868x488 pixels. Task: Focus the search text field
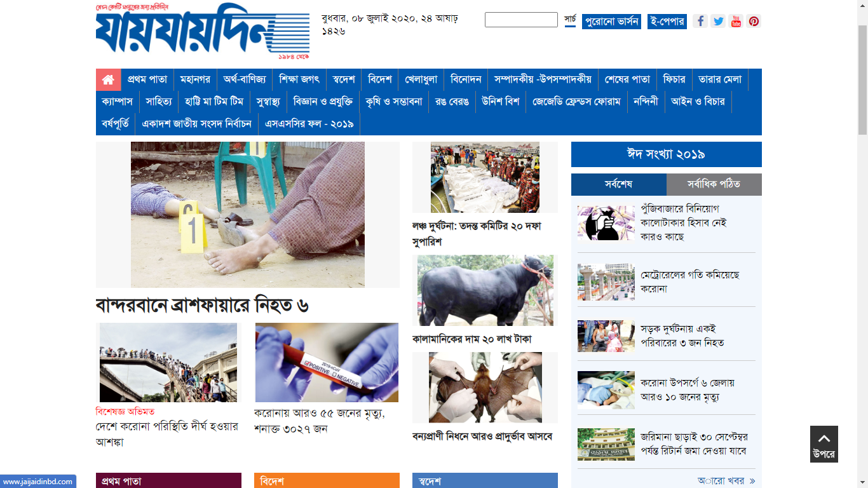click(x=521, y=20)
